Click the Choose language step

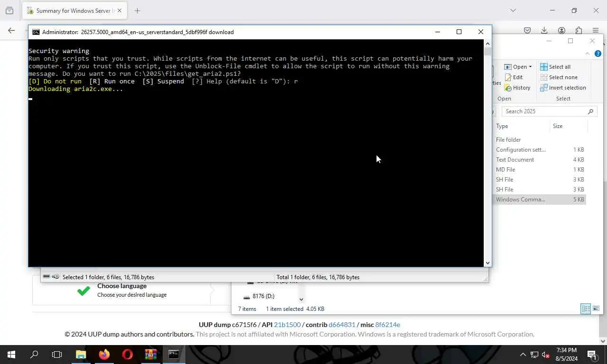[122, 290]
